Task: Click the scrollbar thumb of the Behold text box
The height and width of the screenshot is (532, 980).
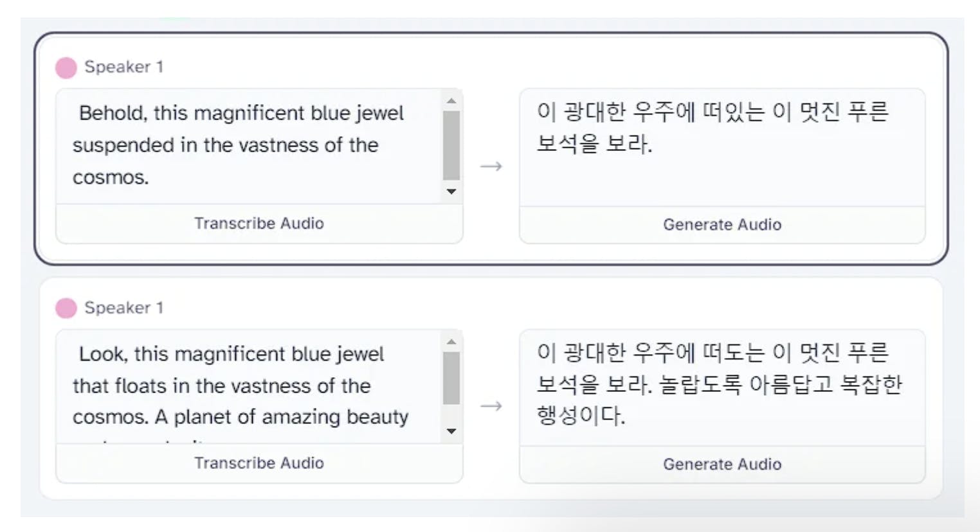Action: click(451, 146)
